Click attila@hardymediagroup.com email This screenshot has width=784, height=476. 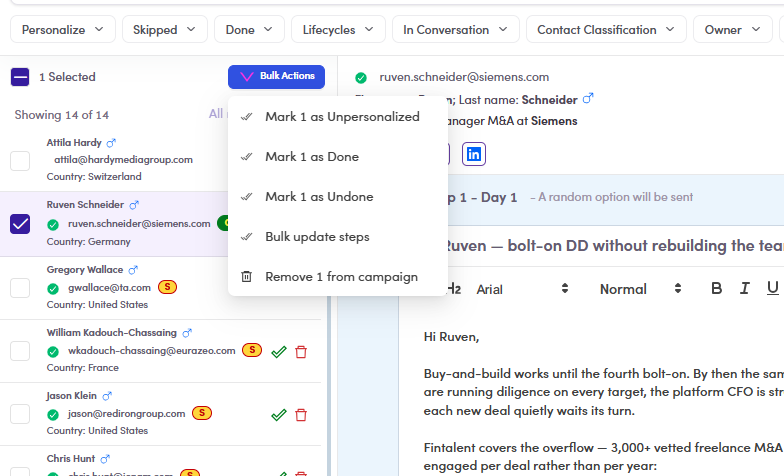124,160
